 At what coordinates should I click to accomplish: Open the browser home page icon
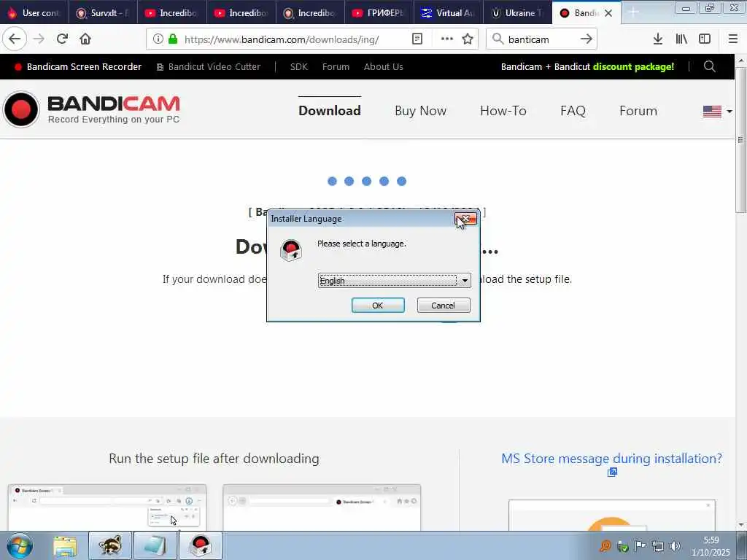(85, 39)
